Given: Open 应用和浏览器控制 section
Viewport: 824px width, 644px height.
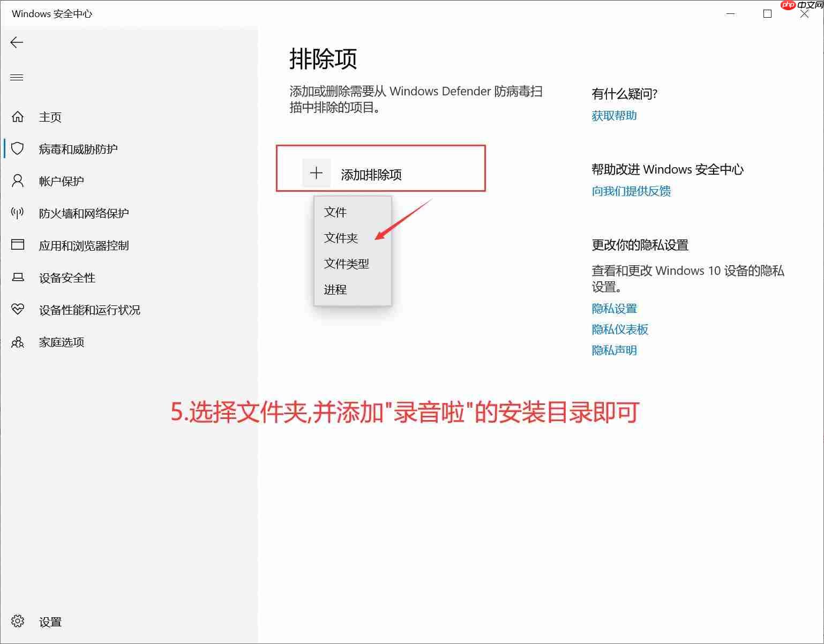Looking at the screenshot, I should 85,245.
